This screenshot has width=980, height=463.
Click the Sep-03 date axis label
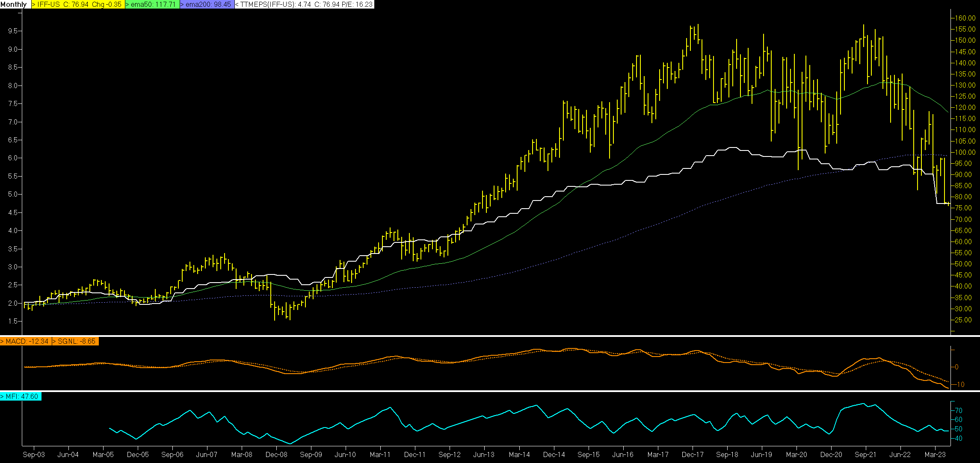[x=34, y=454]
